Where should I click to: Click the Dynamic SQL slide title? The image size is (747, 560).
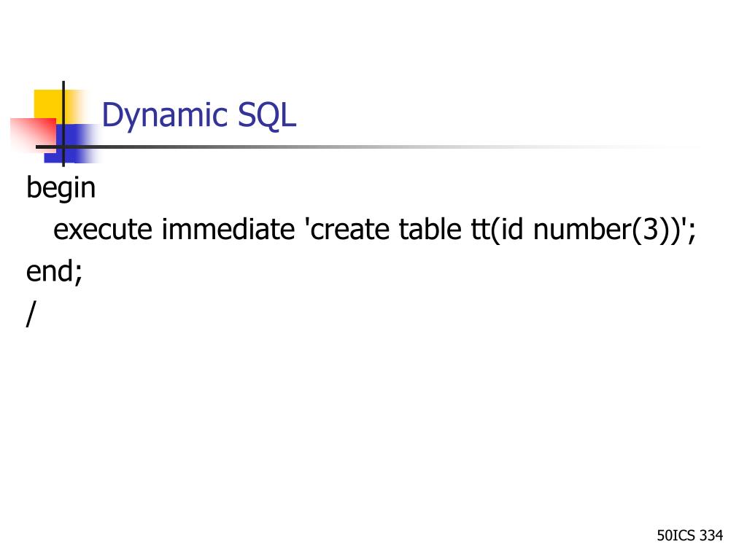pyautogui.click(x=199, y=115)
